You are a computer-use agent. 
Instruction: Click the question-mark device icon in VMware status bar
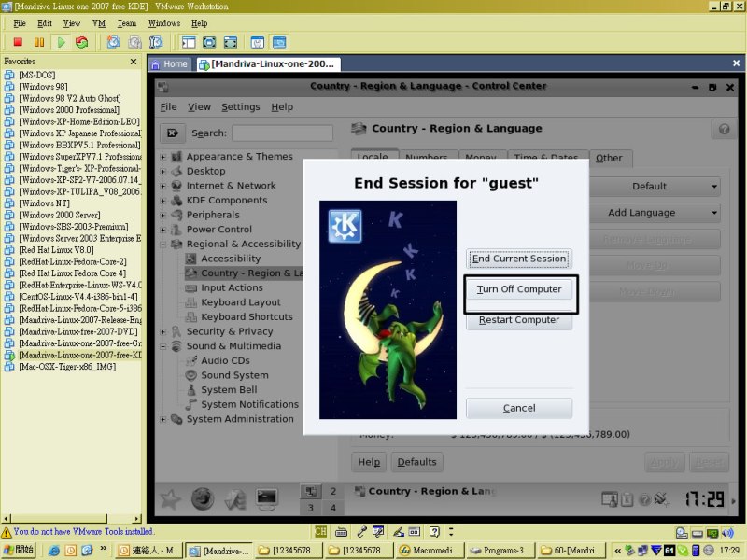click(434, 532)
